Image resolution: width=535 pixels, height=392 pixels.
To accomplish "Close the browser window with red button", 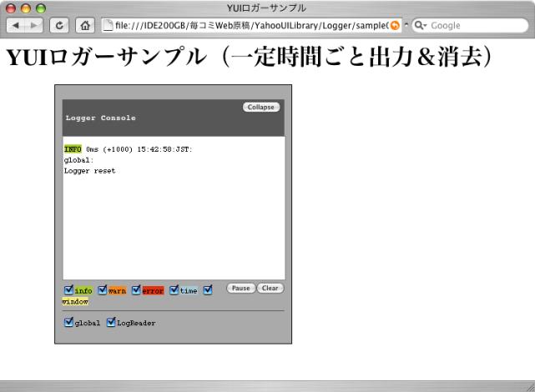I will [11, 8].
